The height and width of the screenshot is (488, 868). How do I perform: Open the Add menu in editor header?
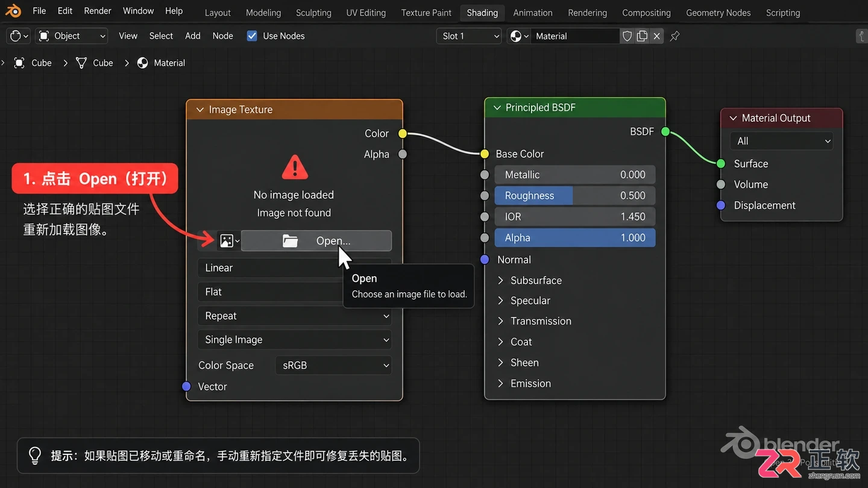click(x=193, y=36)
